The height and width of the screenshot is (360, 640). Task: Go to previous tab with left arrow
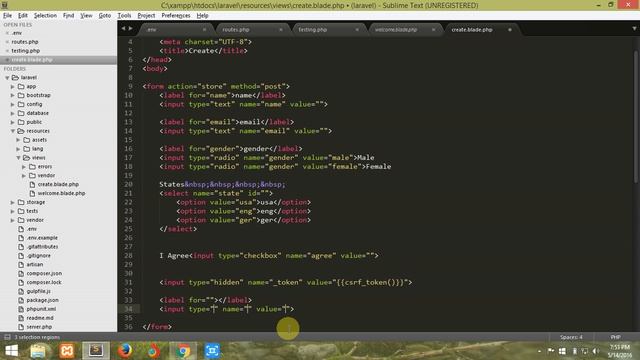[123, 29]
